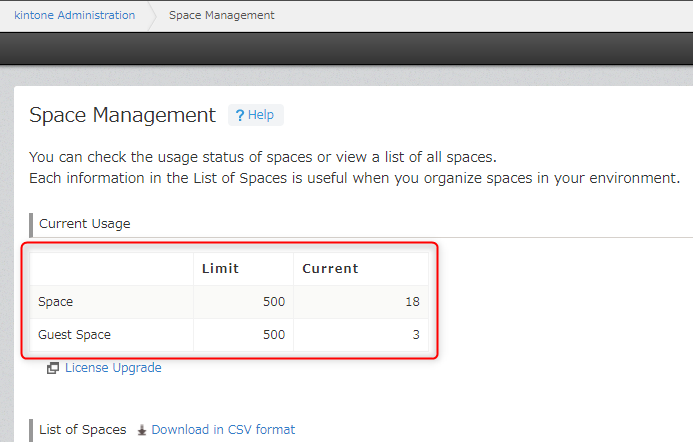The image size is (693, 442).
Task: Click the Limit column header
Action: tap(220, 268)
